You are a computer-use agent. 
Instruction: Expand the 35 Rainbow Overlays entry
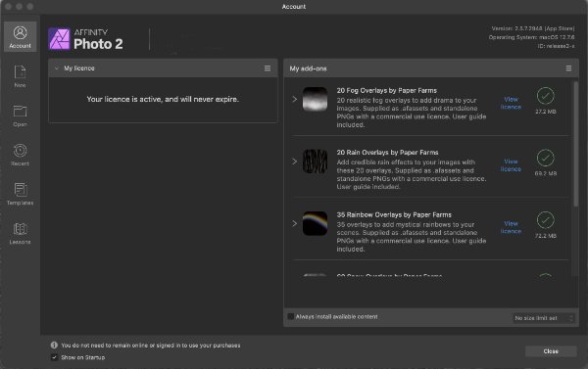click(x=295, y=223)
